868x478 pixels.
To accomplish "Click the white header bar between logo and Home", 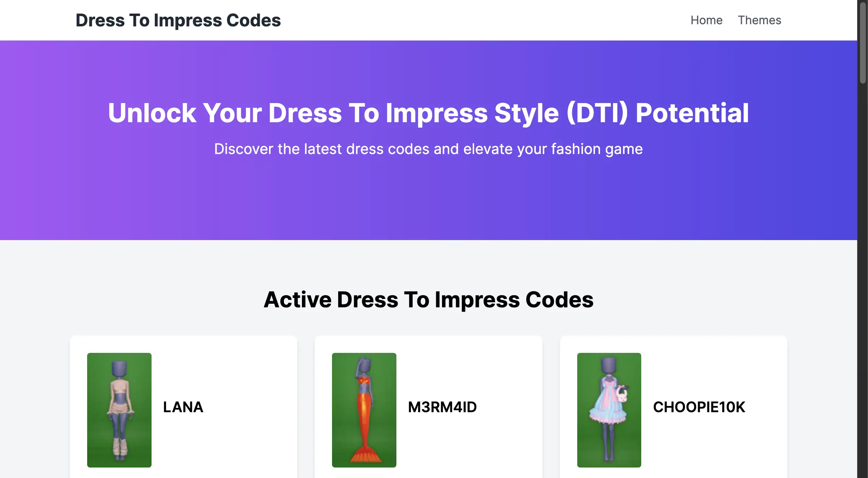I will pos(470,20).
